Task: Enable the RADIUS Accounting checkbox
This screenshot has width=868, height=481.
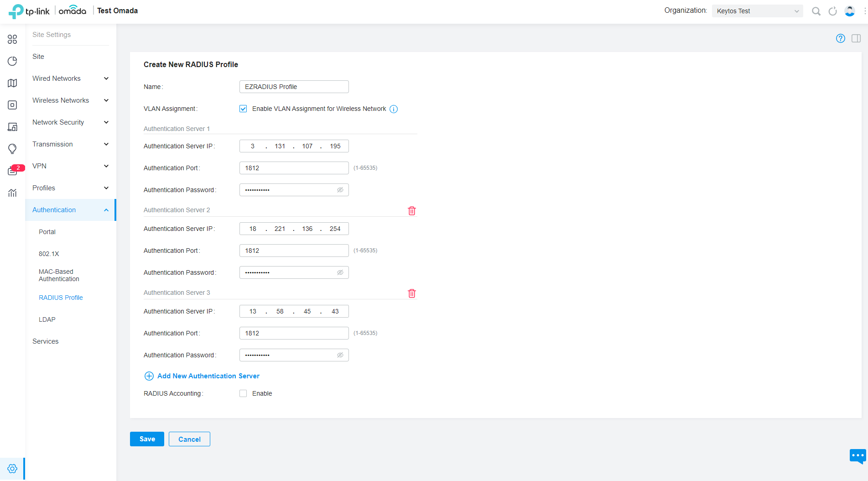Action: [243, 393]
